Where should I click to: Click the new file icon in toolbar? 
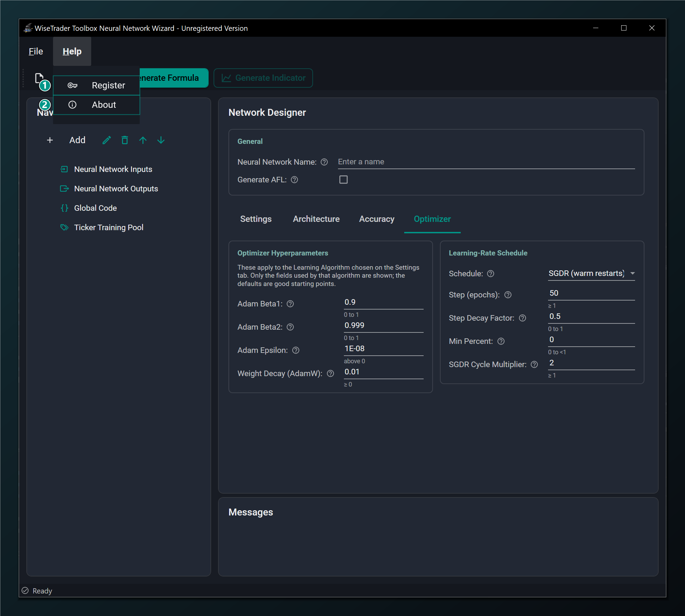click(39, 78)
